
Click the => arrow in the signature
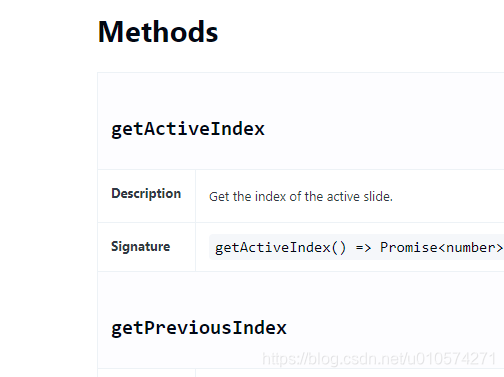coord(363,248)
